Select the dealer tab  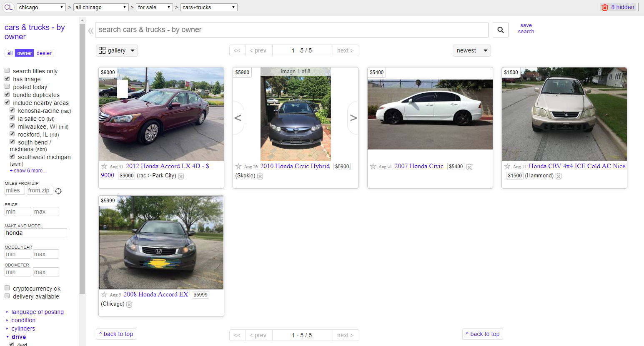click(44, 53)
